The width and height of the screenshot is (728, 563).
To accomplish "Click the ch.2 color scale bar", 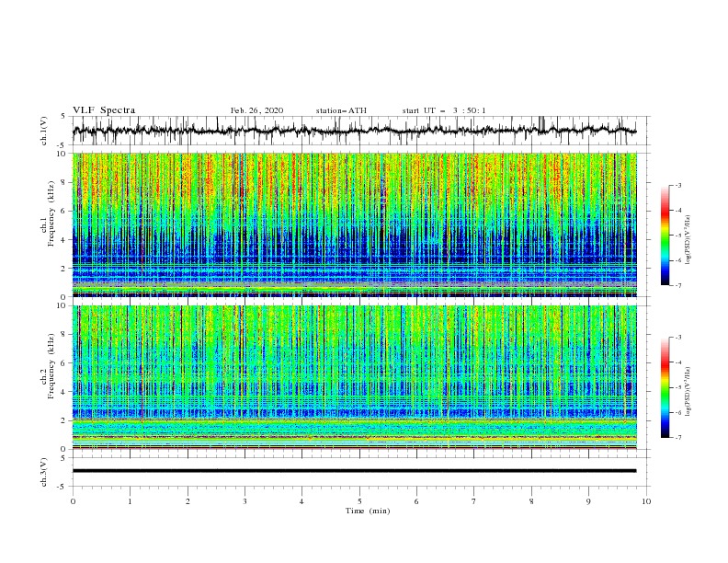I will (665, 387).
